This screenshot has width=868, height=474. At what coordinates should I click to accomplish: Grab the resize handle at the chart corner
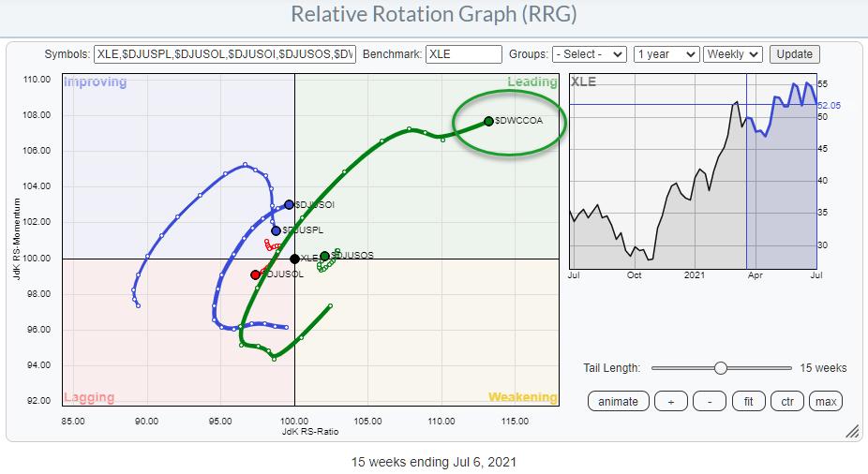coord(852,432)
